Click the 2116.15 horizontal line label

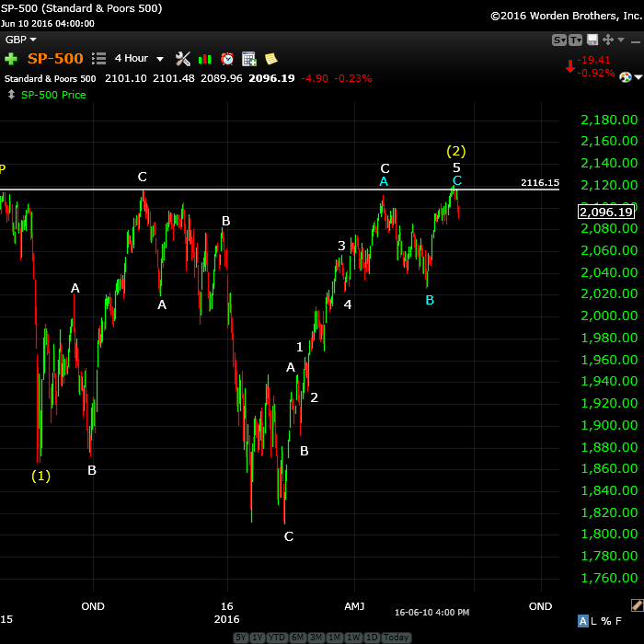(x=540, y=183)
